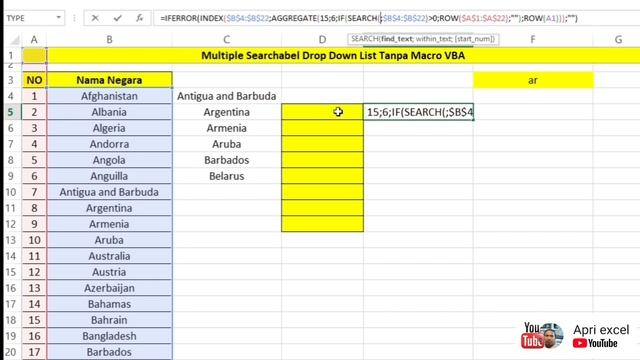Viewport: 640px width, 360px height.
Task: Expand the Name Box dropdown arrow
Action: click(x=58, y=18)
